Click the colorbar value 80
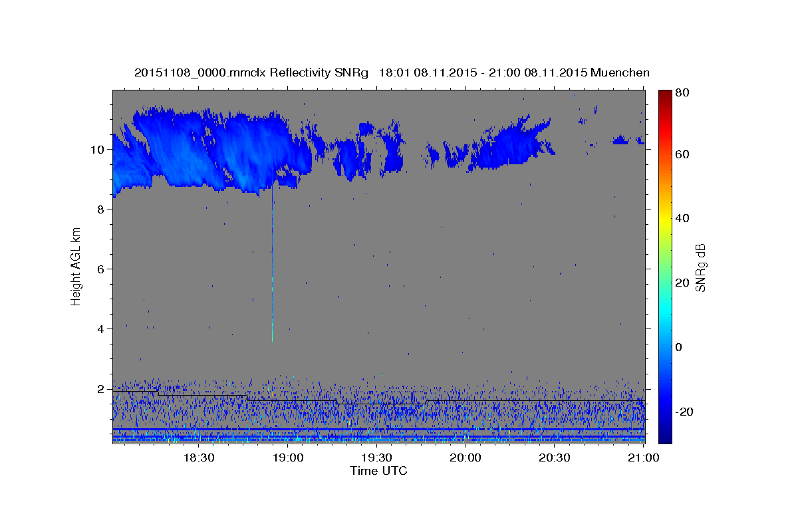The image size is (798, 532). click(683, 93)
